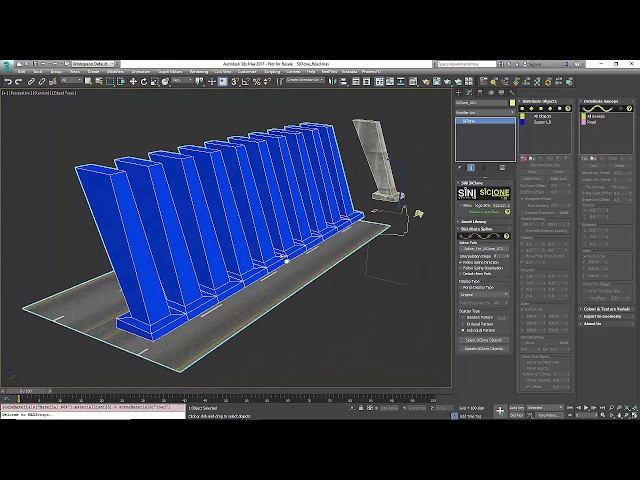This screenshot has height=480, width=640.
Task: Toggle Follow Spline Direction checkbox
Action: (461, 262)
